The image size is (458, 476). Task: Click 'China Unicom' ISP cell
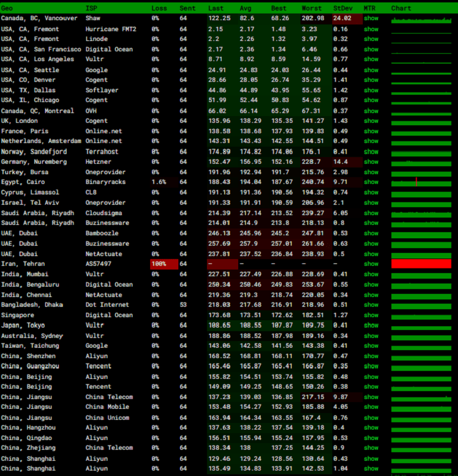(x=107, y=418)
